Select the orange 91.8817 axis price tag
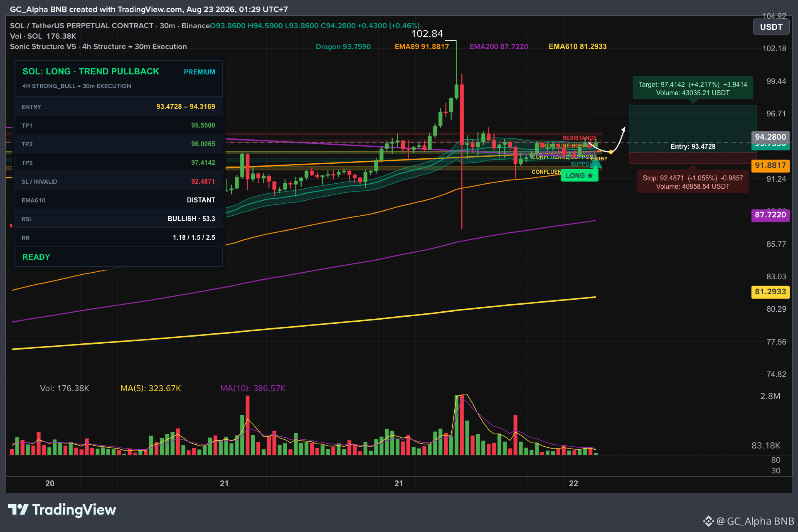 (x=770, y=165)
